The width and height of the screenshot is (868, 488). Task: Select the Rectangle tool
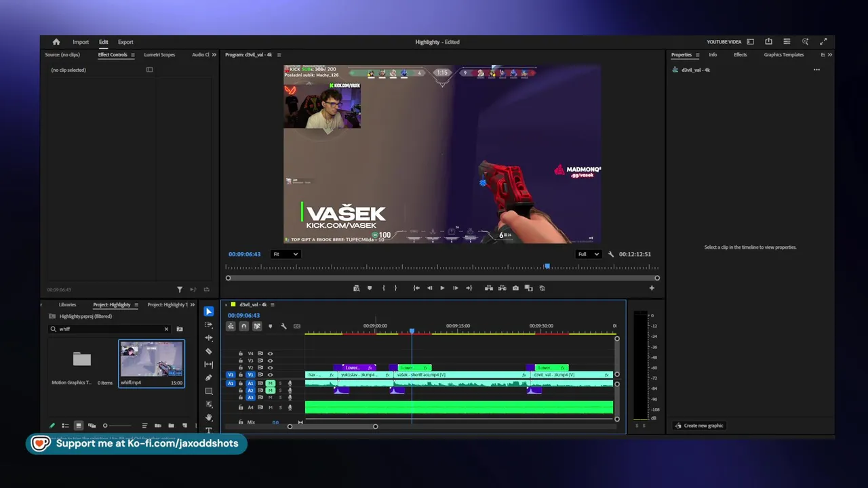(x=209, y=391)
